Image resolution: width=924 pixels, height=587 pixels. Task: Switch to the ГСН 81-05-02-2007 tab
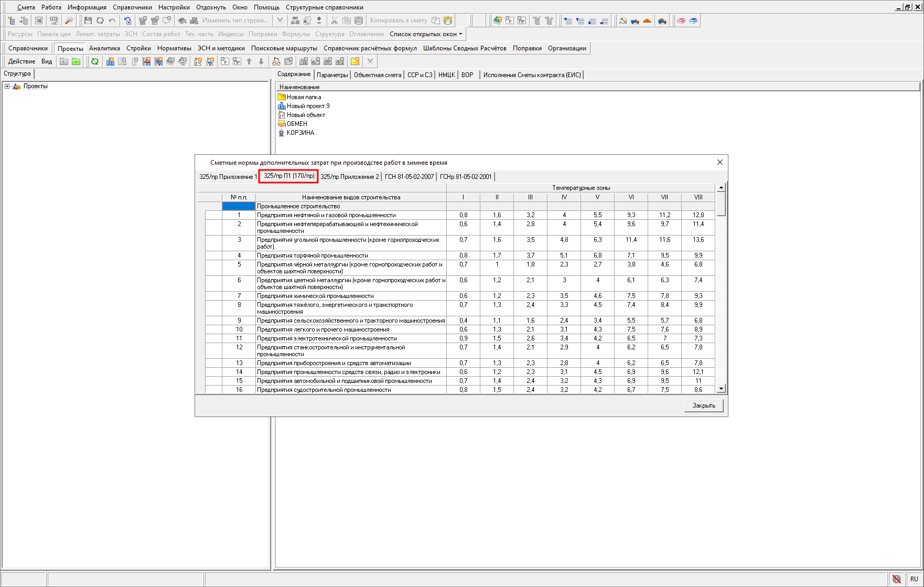pos(409,177)
